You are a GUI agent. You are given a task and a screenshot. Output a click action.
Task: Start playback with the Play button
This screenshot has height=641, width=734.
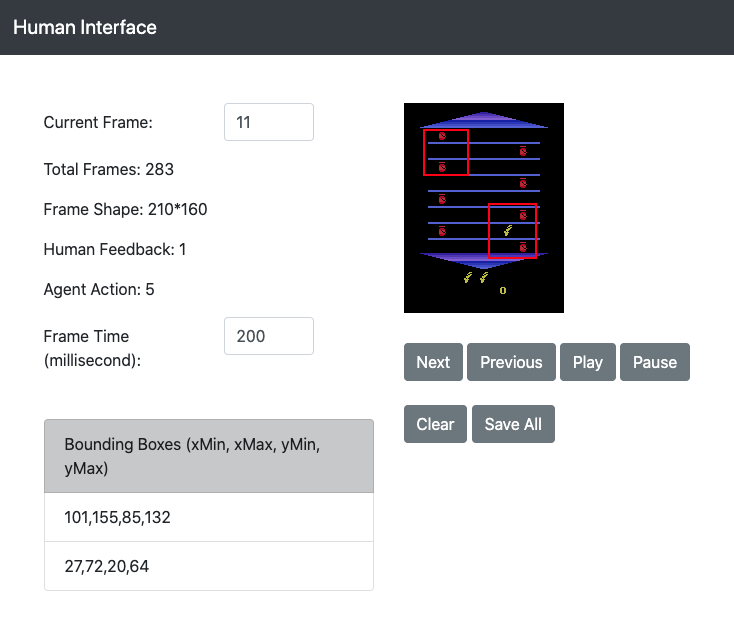[587, 362]
